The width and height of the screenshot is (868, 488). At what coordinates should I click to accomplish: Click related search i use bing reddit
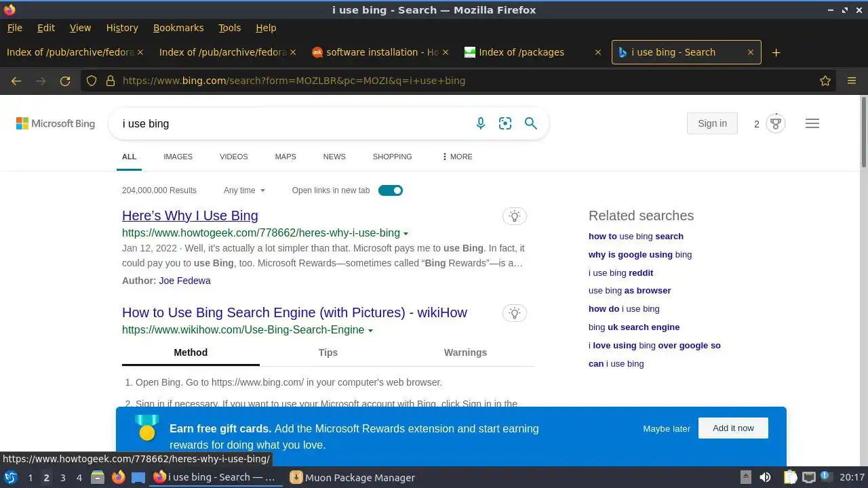pyautogui.click(x=620, y=272)
